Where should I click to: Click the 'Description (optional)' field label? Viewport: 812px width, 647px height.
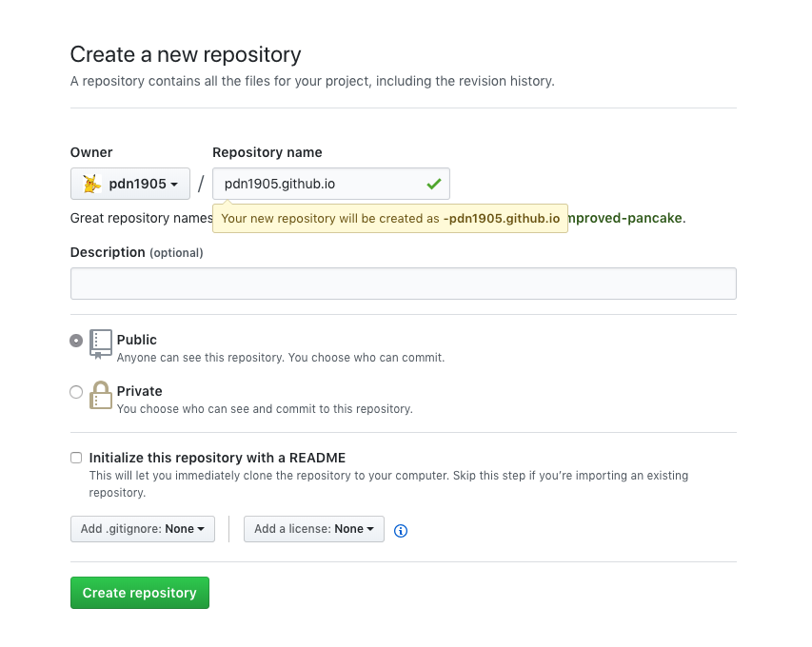pyautogui.click(x=137, y=252)
